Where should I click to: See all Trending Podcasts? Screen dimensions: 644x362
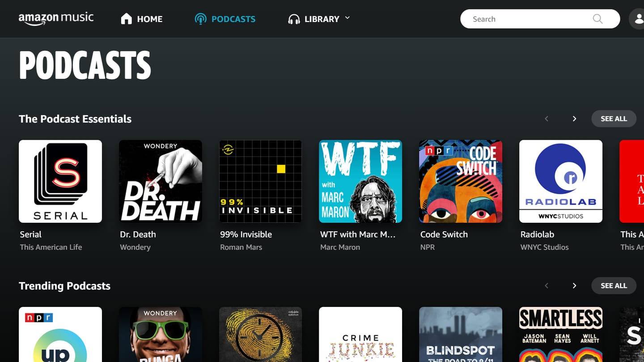[x=614, y=285]
